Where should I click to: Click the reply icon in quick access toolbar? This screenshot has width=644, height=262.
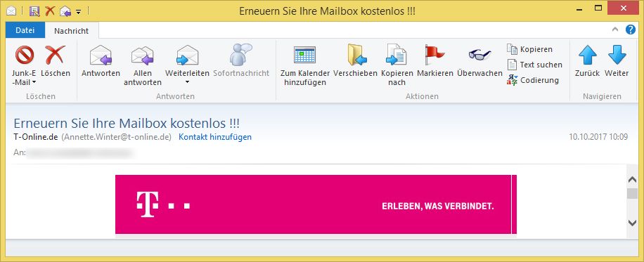point(65,11)
